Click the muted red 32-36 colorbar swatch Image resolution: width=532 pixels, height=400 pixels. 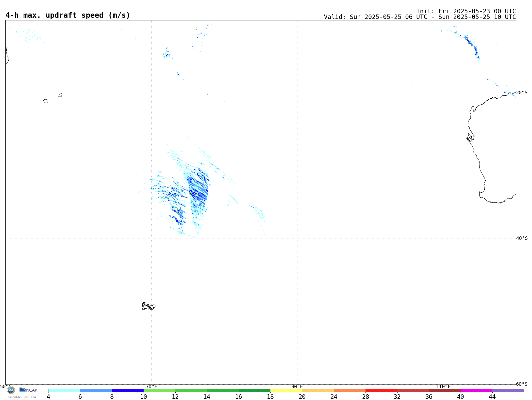click(413, 391)
